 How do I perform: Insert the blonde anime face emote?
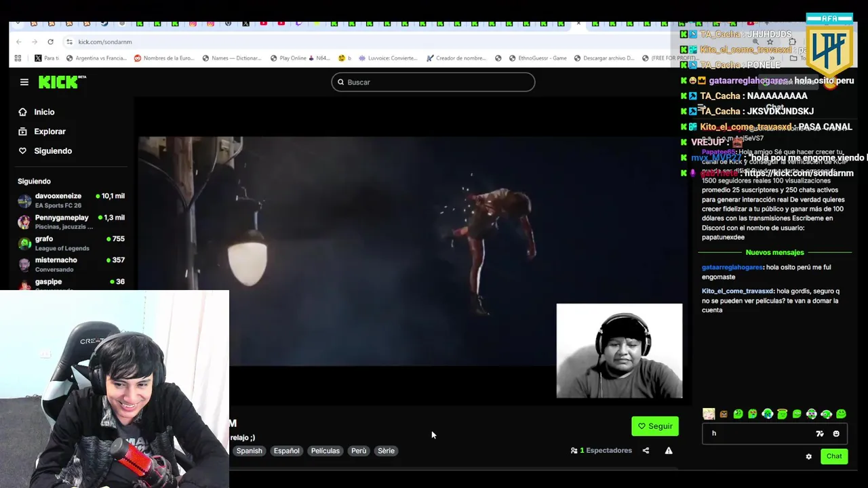709,414
